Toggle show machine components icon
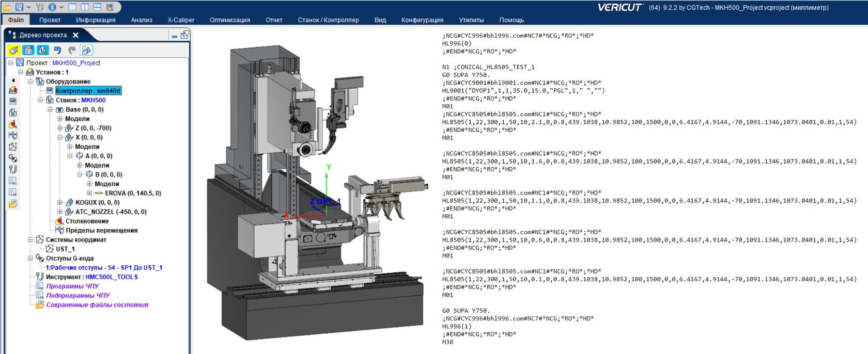The width and height of the screenshot is (868, 354). [43, 50]
